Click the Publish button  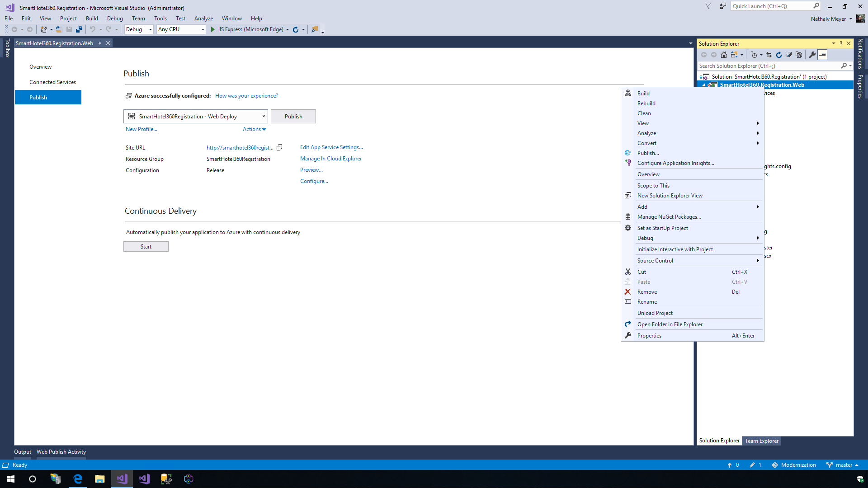(293, 117)
